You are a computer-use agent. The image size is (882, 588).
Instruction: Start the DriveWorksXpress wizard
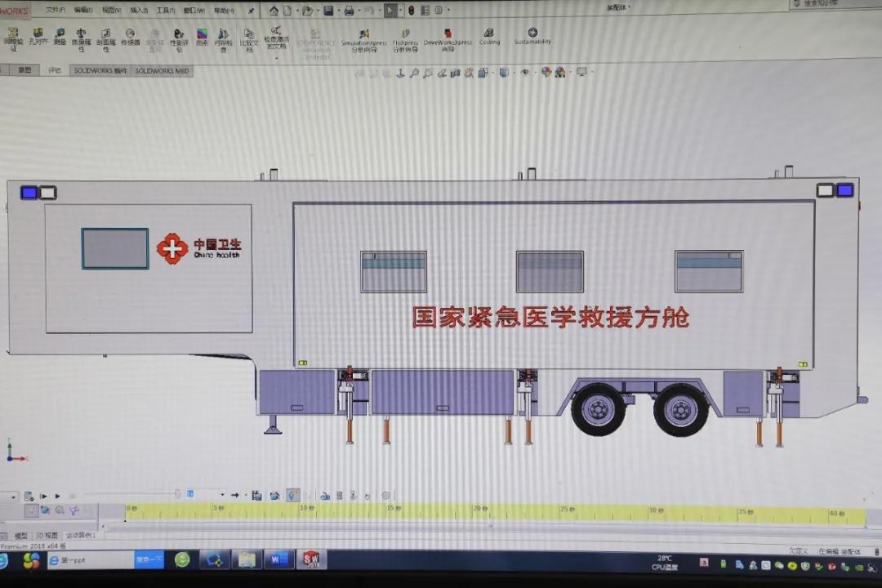[448, 38]
